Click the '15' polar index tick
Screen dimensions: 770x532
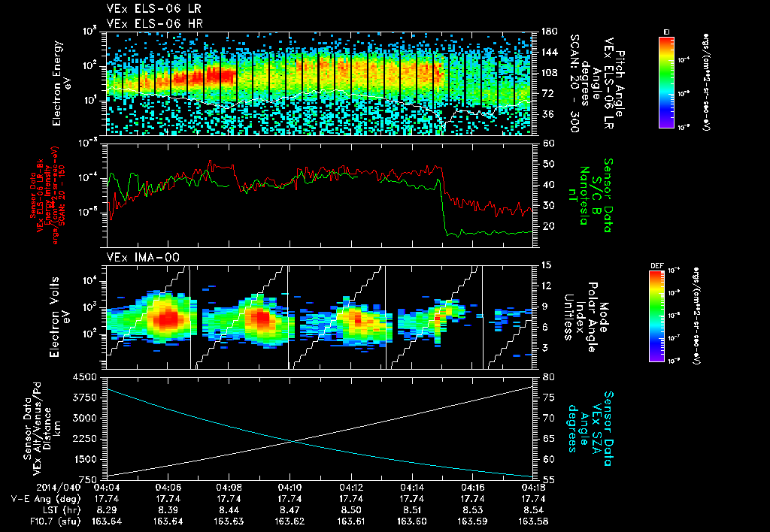pos(546,265)
